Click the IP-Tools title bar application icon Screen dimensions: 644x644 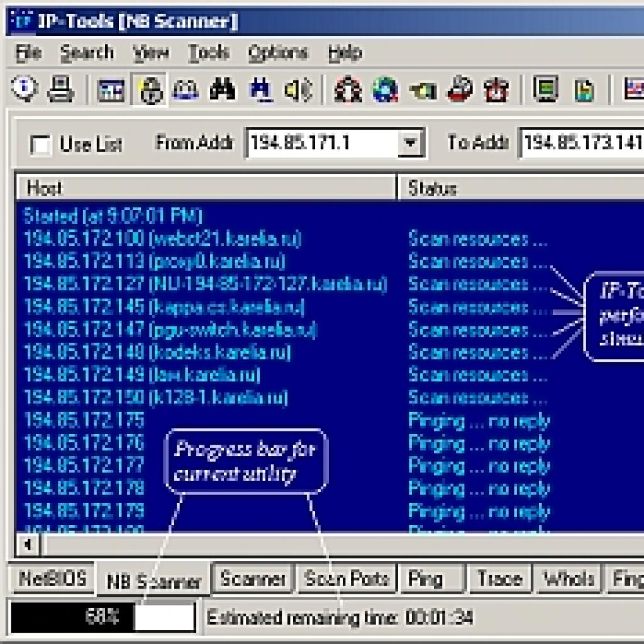[x=22, y=20]
